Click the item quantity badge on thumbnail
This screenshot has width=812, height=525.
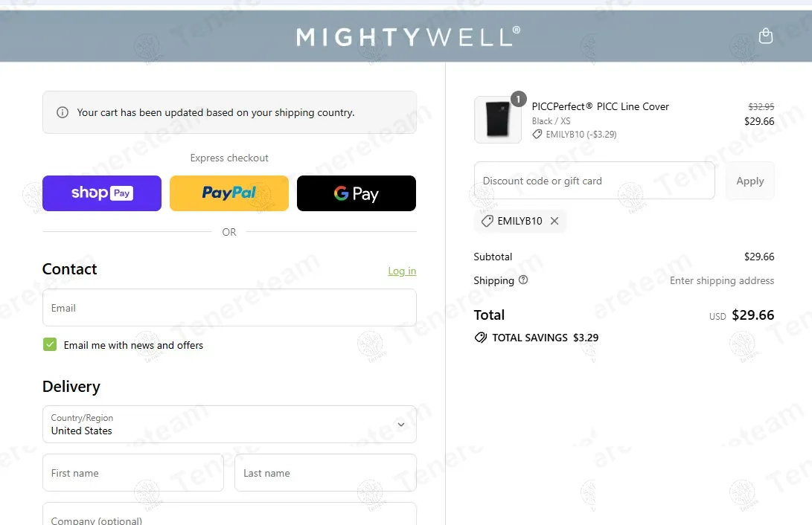point(518,99)
